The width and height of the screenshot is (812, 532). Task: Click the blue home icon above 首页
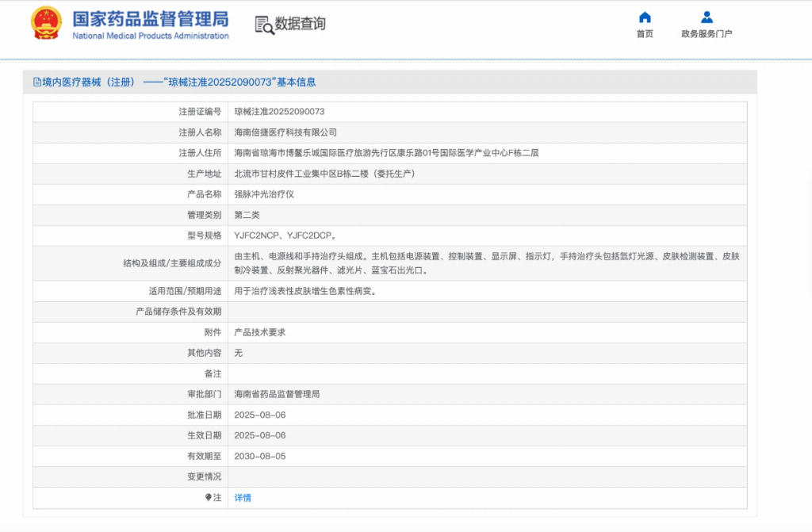(x=645, y=17)
